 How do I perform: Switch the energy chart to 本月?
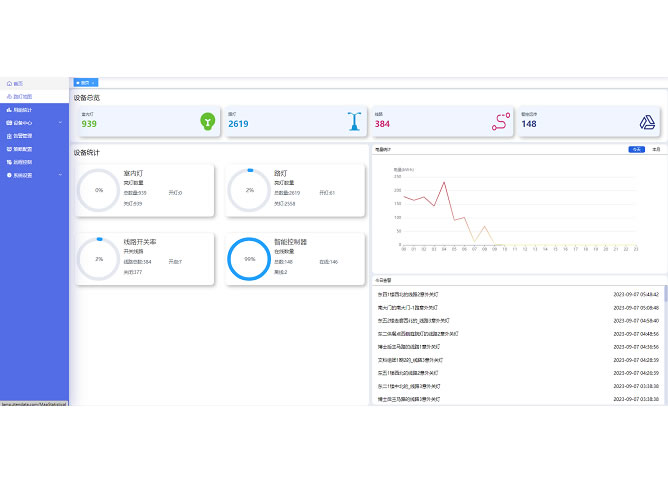(x=656, y=149)
